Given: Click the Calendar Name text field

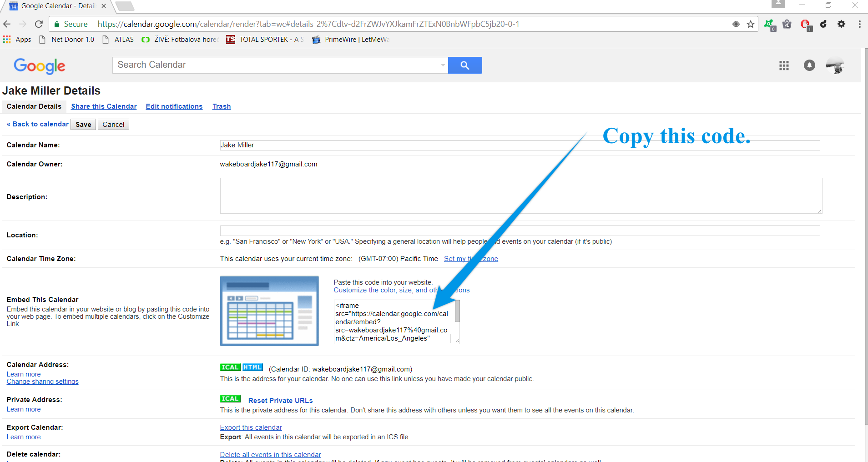Looking at the screenshot, I should (x=520, y=145).
